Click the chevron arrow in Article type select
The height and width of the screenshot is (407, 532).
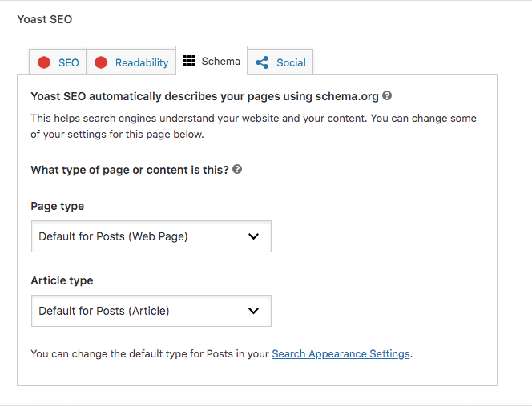click(254, 311)
